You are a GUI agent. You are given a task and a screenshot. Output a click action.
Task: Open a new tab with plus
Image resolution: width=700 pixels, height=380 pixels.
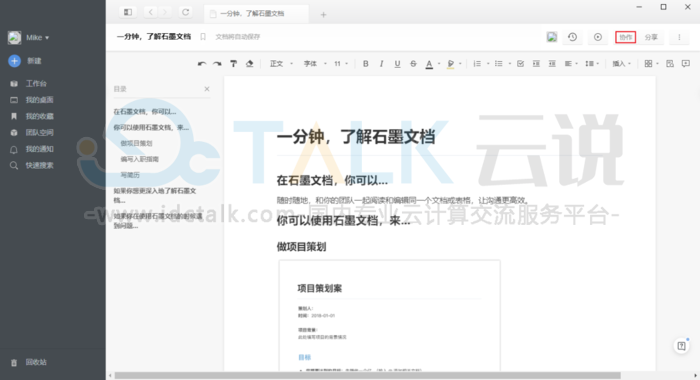323,15
